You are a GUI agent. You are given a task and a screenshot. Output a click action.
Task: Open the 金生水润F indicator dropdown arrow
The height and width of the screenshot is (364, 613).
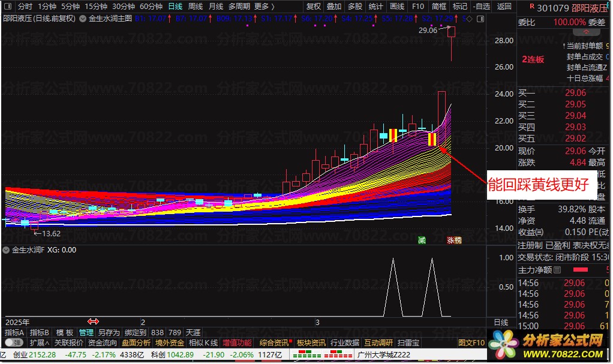(6, 250)
